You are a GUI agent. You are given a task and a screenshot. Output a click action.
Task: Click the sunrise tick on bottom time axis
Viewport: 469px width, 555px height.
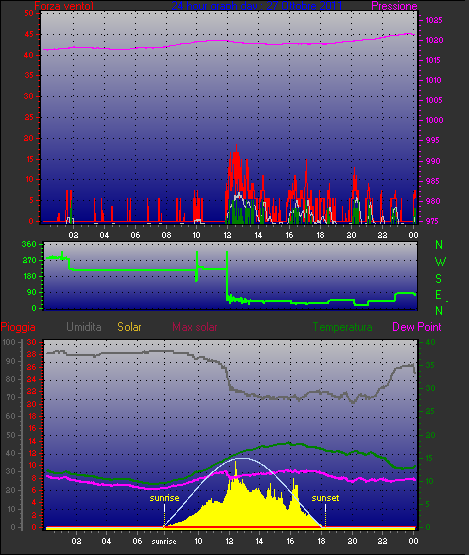[164, 541]
